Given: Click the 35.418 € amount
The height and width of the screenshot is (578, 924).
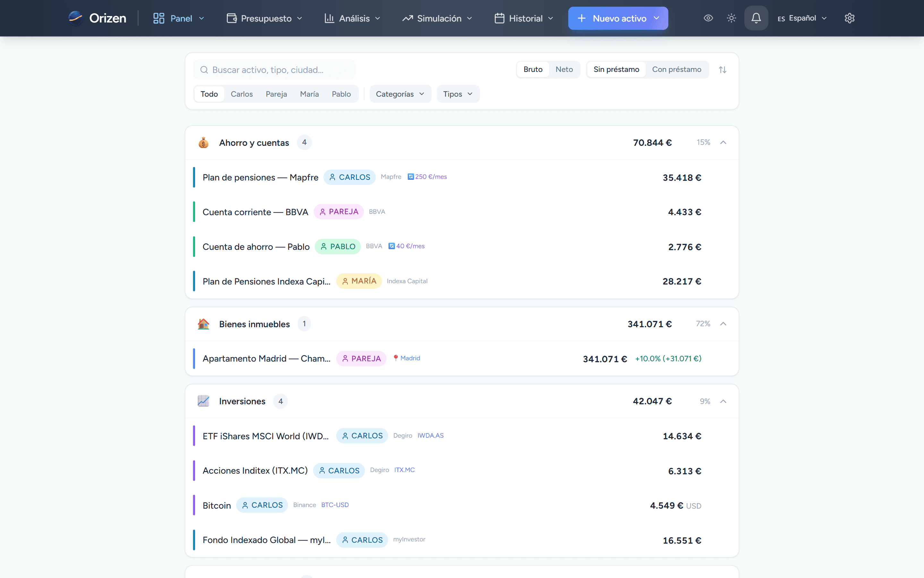Looking at the screenshot, I should click(681, 177).
